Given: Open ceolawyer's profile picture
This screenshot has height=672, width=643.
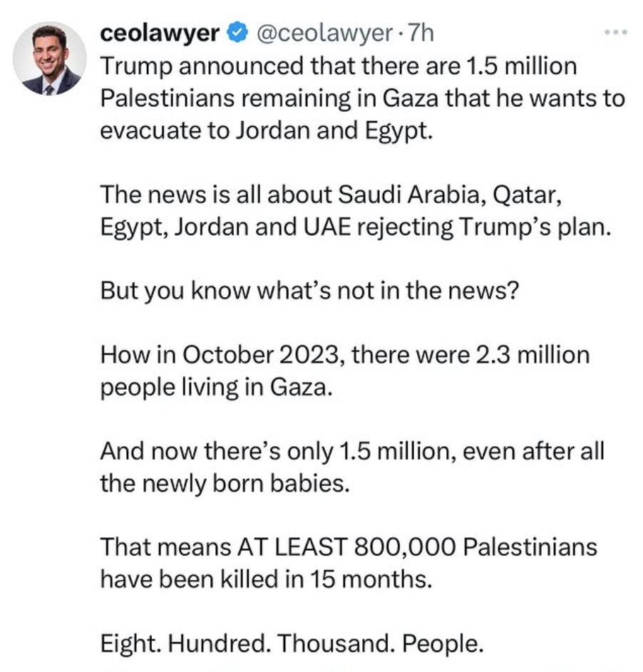Looking at the screenshot, I should [x=50, y=59].
